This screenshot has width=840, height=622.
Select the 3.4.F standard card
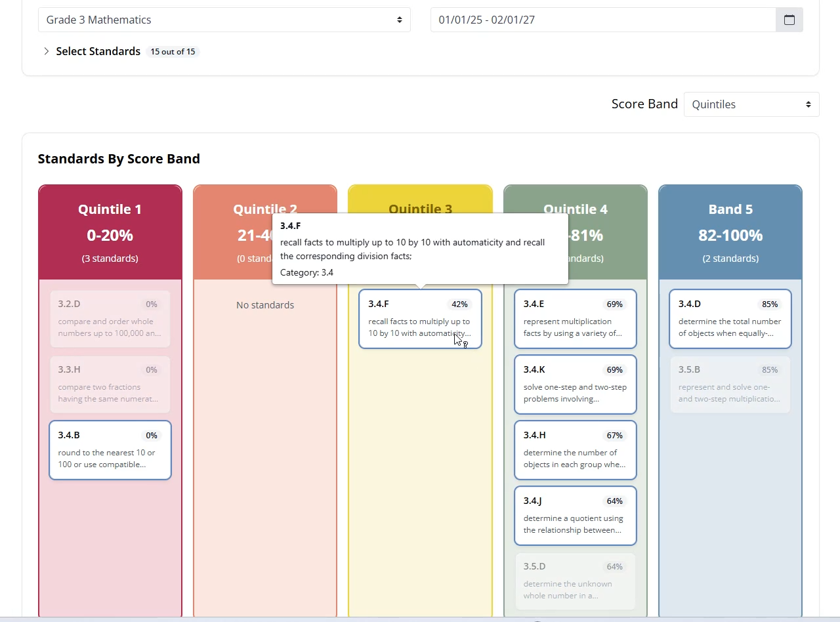(420, 319)
